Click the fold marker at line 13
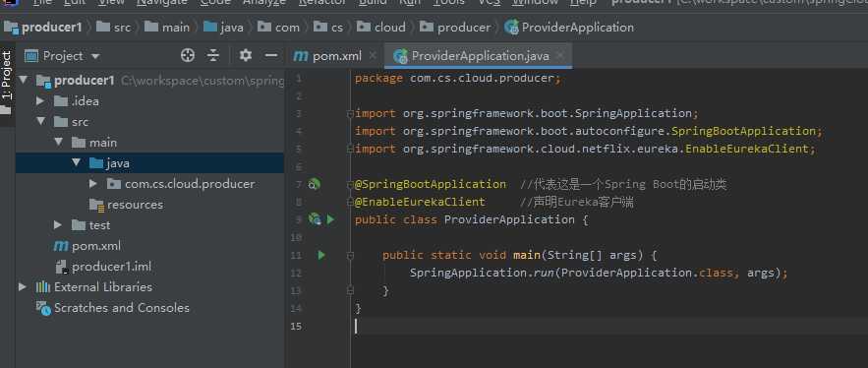 coord(350,290)
